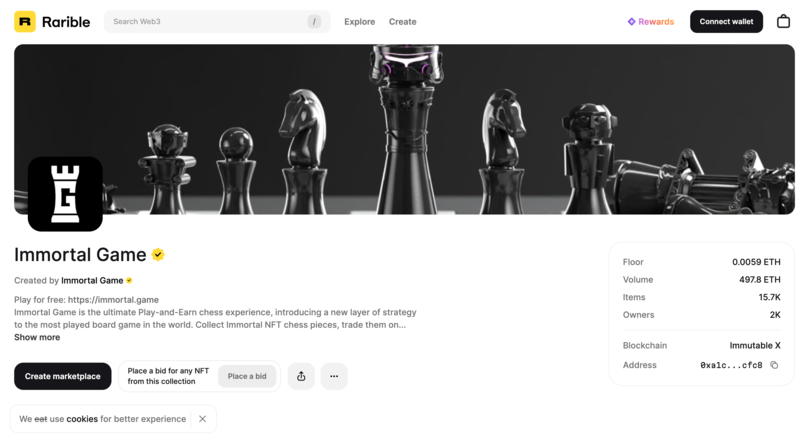Expand description with Show more

pyautogui.click(x=37, y=337)
